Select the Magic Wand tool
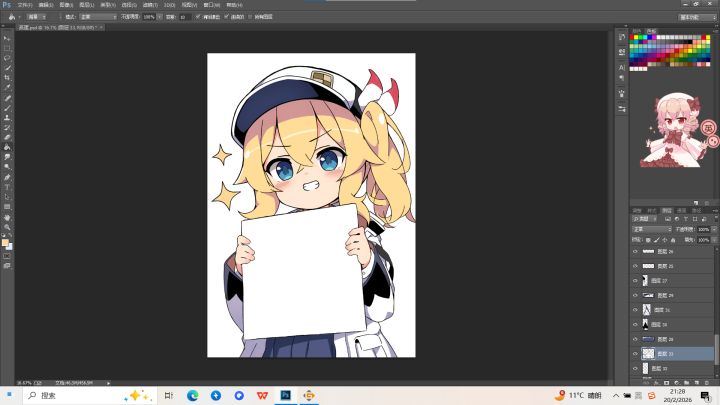This screenshot has height=405, width=720. point(7,68)
